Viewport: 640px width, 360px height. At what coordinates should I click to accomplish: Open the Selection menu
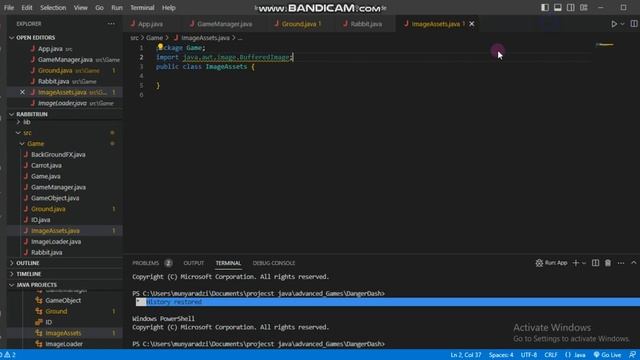point(53,7)
